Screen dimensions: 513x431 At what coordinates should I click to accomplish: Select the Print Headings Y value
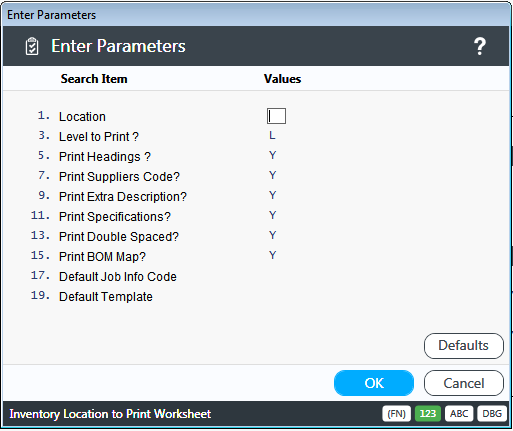[x=273, y=155]
